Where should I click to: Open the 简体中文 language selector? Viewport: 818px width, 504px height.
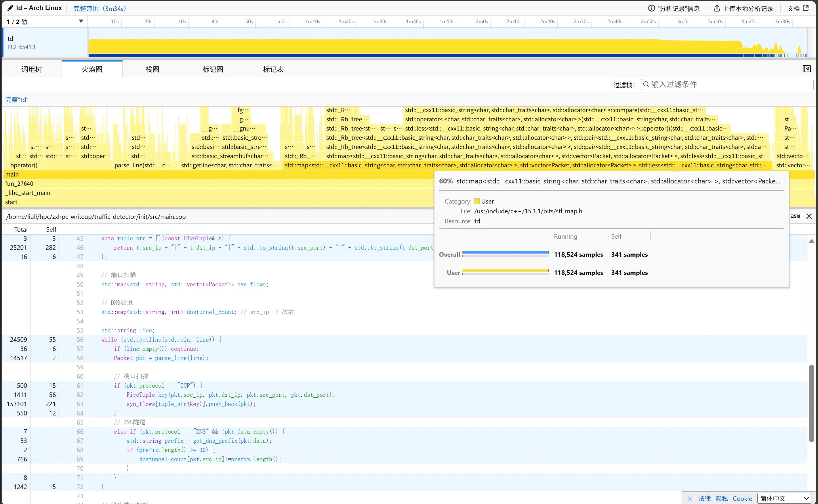click(784, 499)
